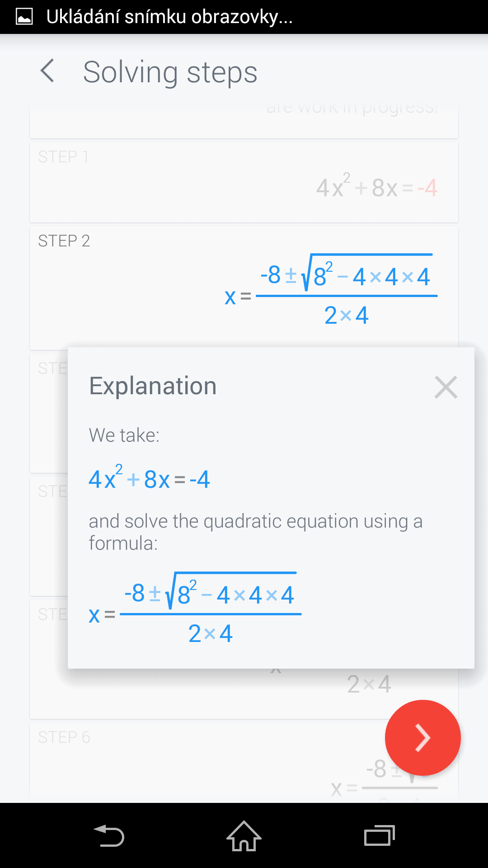Tap the STEP 2 label
The height and width of the screenshot is (868, 488).
tap(64, 241)
